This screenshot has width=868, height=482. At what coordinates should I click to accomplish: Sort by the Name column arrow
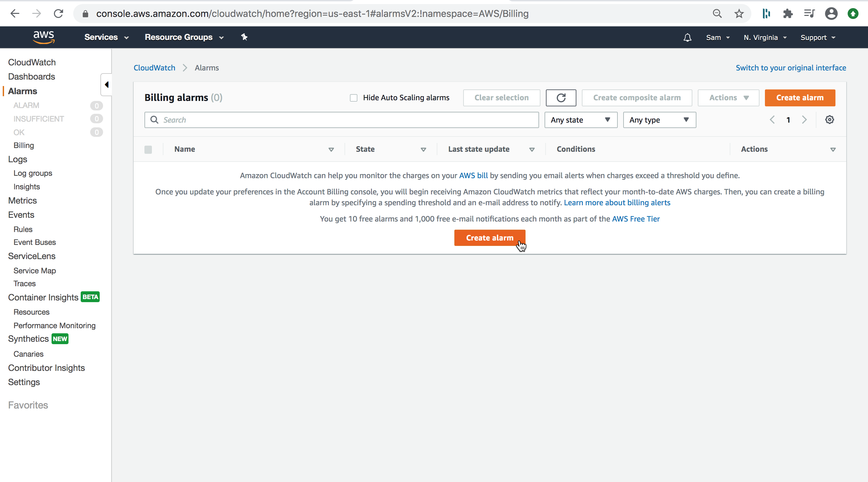click(x=331, y=149)
